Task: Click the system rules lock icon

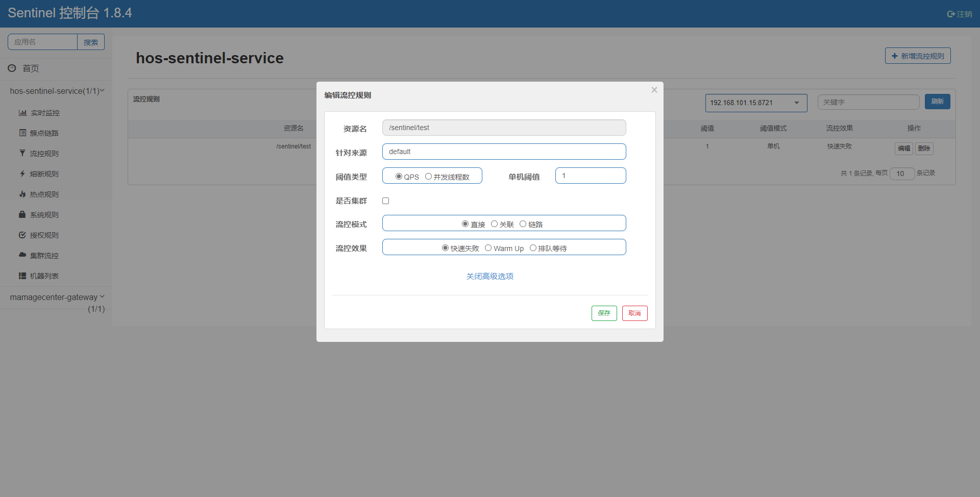Action: (x=22, y=215)
